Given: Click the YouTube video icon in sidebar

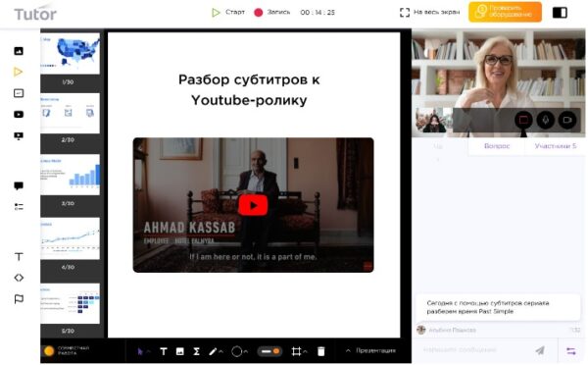Looking at the screenshot, I should point(19,114).
